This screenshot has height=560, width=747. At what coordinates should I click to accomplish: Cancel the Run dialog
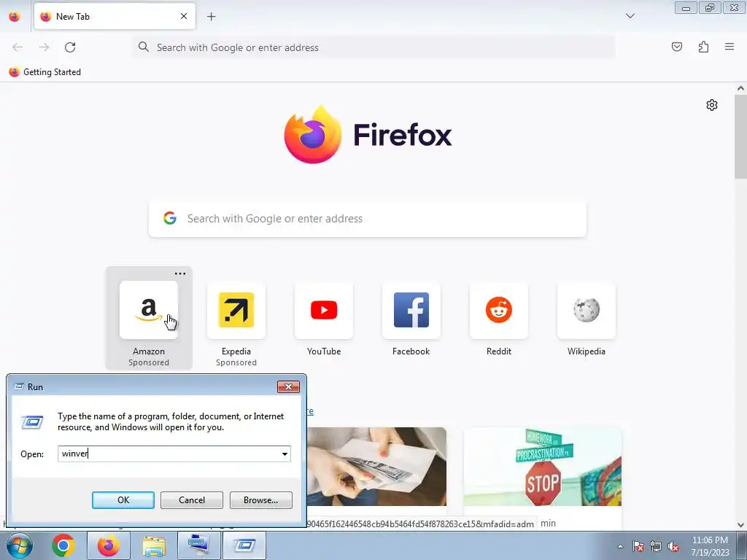click(x=192, y=500)
